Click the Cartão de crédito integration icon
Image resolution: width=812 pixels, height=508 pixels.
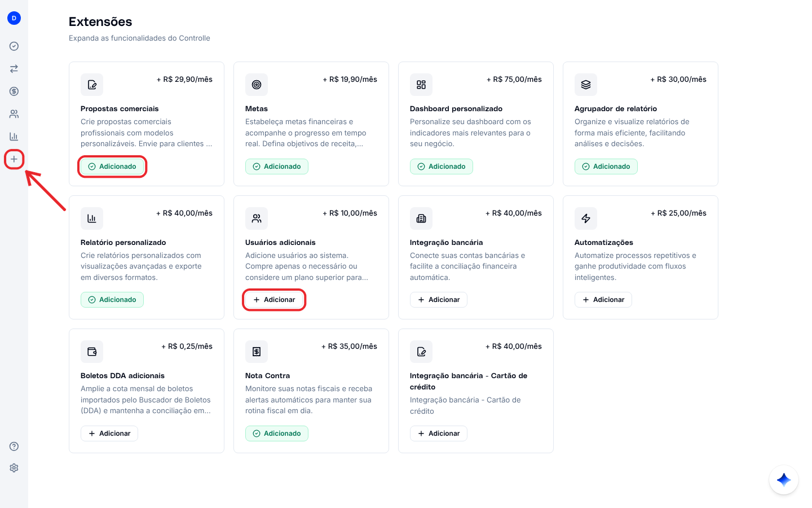tap(421, 352)
